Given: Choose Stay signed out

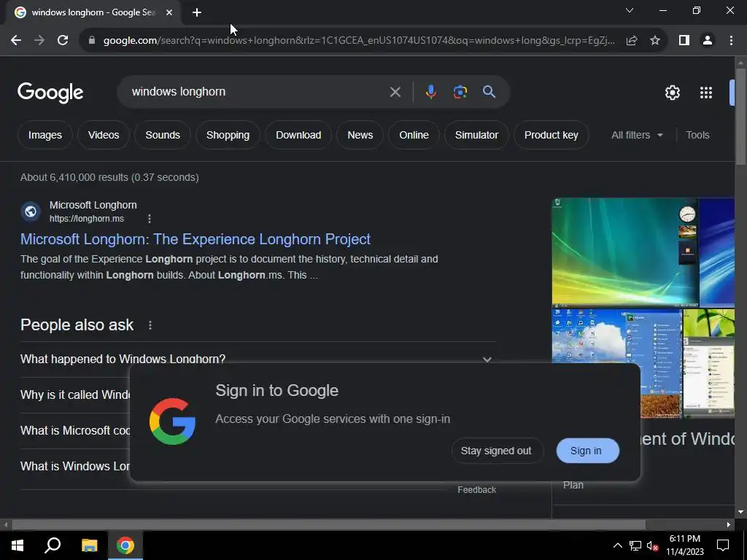Looking at the screenshot, I should pyautogui.click(x=496, y=451).
